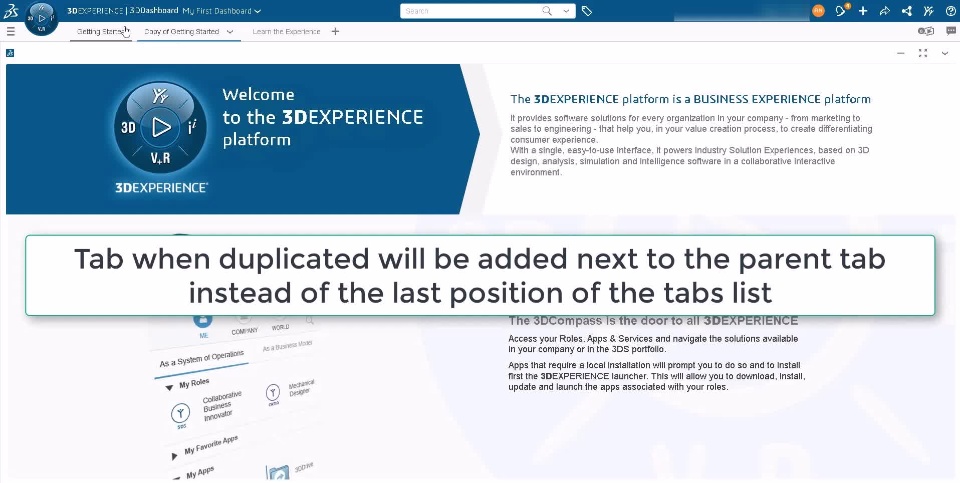Open the widget menu chevron
Screen dimensions: 960x483
click(x=945, y=53)
